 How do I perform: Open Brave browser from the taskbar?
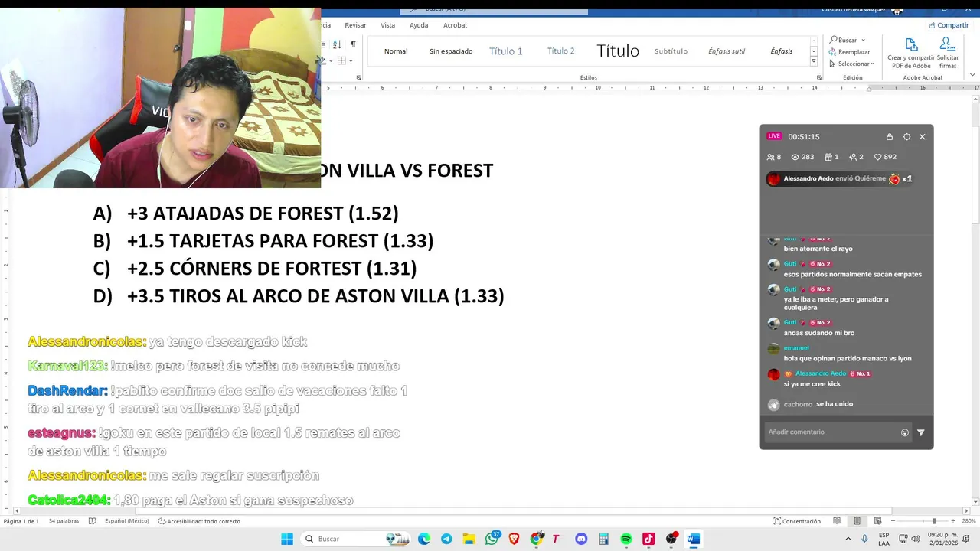514,539
